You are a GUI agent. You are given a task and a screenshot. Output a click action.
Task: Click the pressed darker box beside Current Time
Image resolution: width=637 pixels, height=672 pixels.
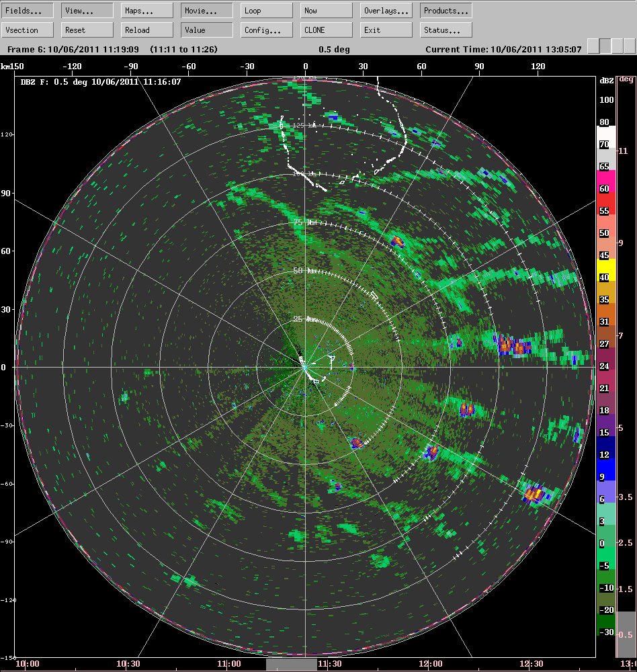[605, 46]
